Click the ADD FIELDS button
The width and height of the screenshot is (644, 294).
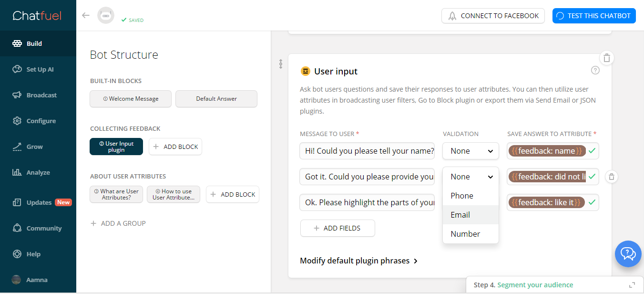pyautogui.click(x=337, y=228)
